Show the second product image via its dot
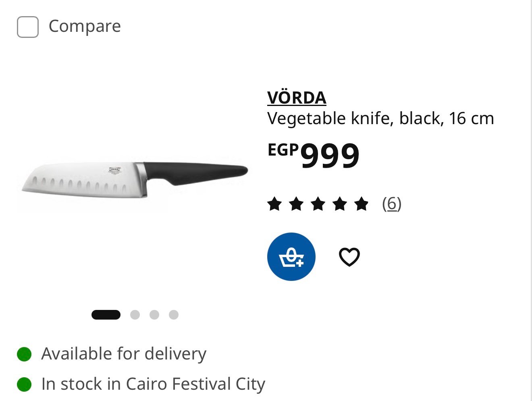Viewport: 532px width, 401px height. (x=135, y=315)
